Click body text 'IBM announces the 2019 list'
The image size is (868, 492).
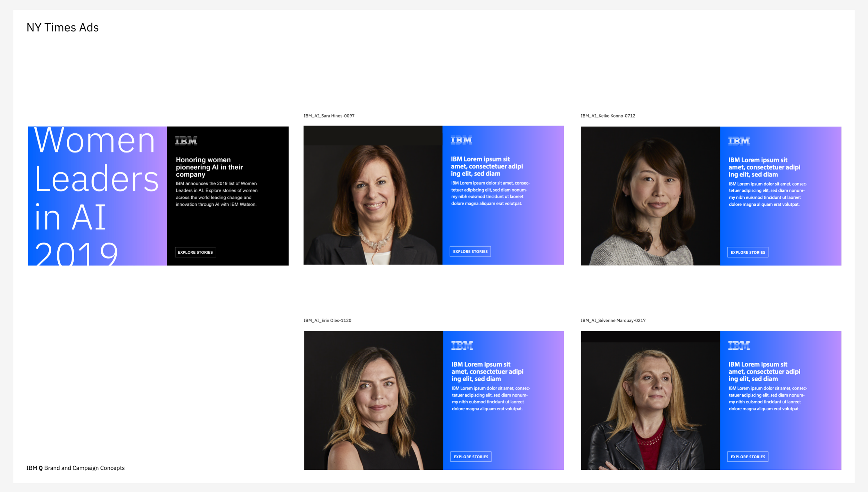click(x=217, y=194)
